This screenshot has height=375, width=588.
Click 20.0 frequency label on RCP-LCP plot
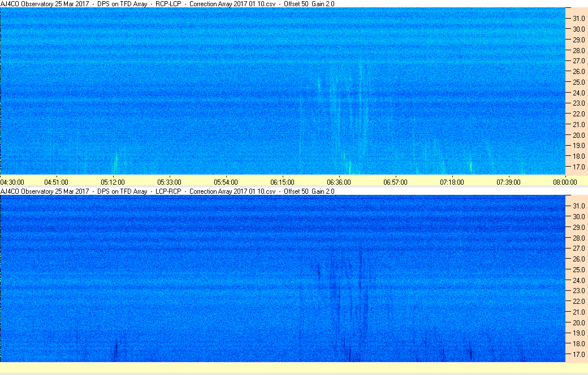[x=578, y=135]
